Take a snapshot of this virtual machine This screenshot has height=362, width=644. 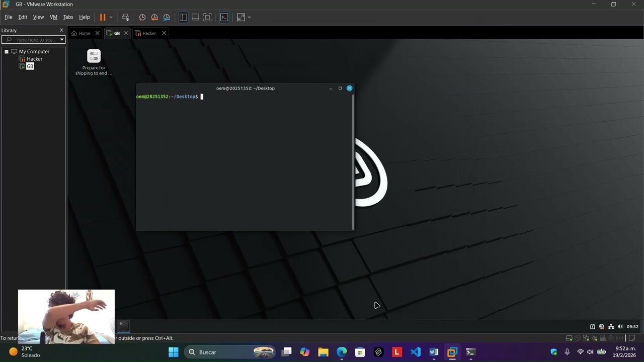click(x=142, y=17)
